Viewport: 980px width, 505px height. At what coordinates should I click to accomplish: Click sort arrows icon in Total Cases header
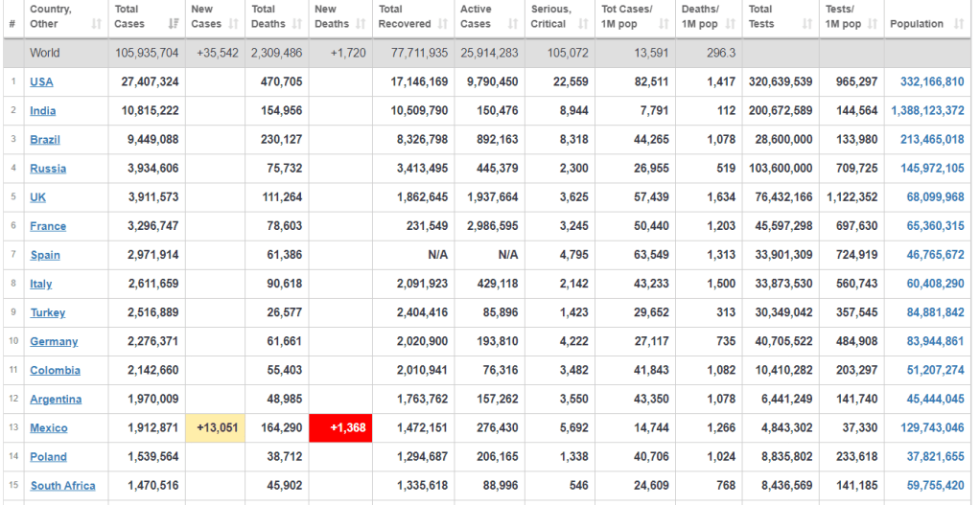pyautogui.click(x=174, y=24)
